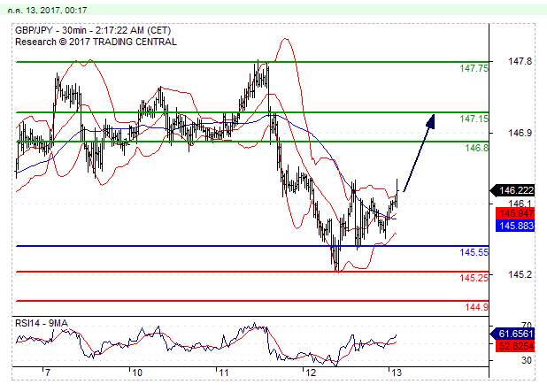
Task: Click the 145.2 price axis value
Action: click(x=520, y=274)
